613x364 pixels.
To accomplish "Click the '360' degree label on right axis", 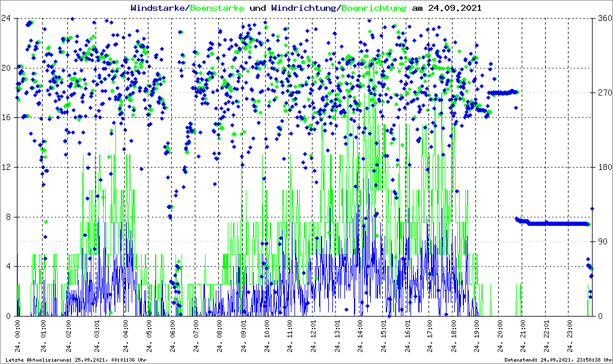I will pyautogui.click(x=602, y=18).
